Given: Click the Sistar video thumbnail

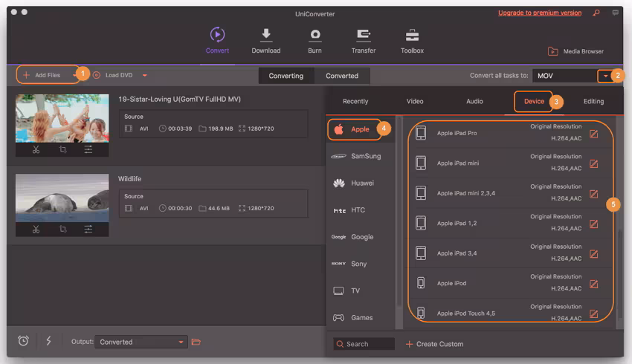Looking at the screenshot, I should (62, 118).
